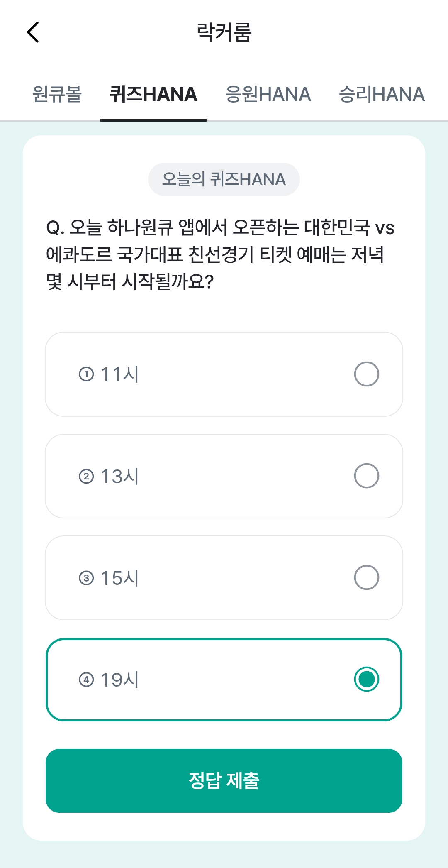The width and height of the screenshot is (448, 868).
Task: Toggle the selected 19시 radio button
Action: click(367, 679)
